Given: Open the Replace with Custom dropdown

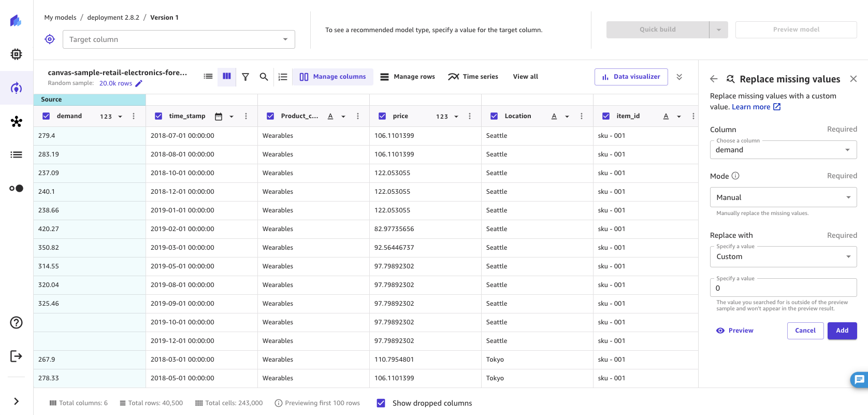Looking at the screenshot, I should (783, 256).
